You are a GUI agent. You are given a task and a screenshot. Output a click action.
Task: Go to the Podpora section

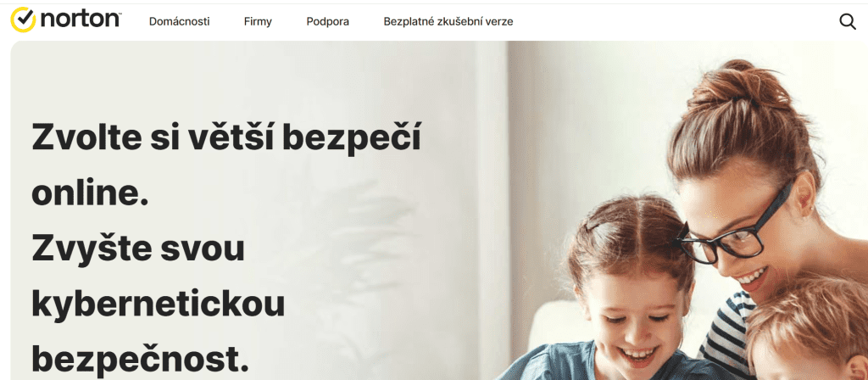coord(328,21)
